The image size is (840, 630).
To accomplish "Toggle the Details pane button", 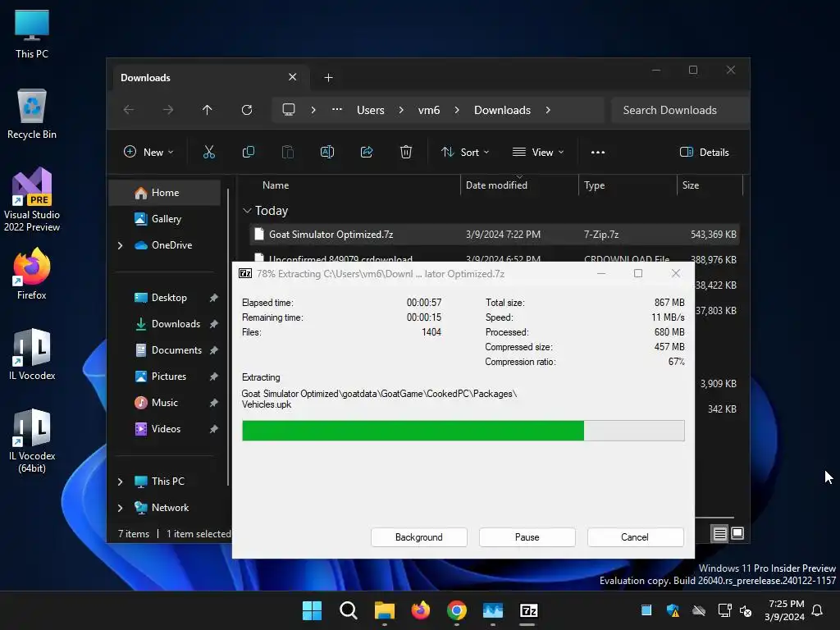I will pos(705,152).
